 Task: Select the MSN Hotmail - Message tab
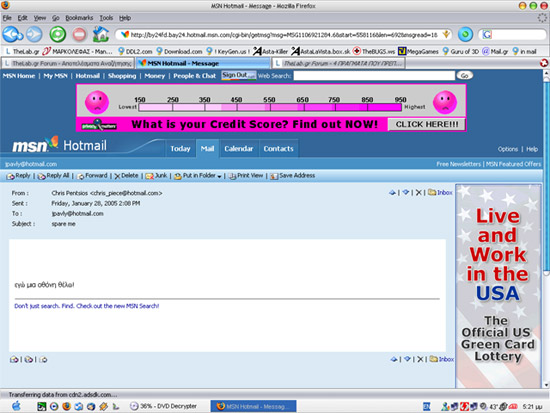[203, 64]
